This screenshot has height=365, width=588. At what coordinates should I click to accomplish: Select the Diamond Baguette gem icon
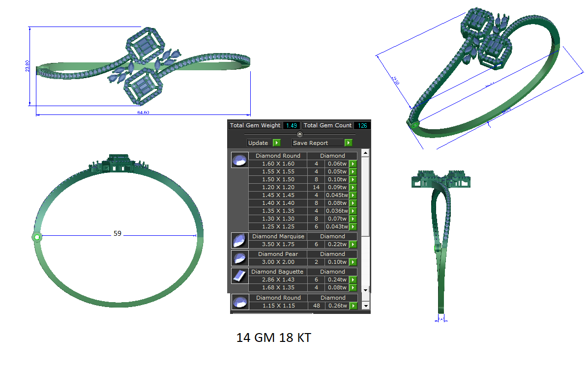click(240, 276)
